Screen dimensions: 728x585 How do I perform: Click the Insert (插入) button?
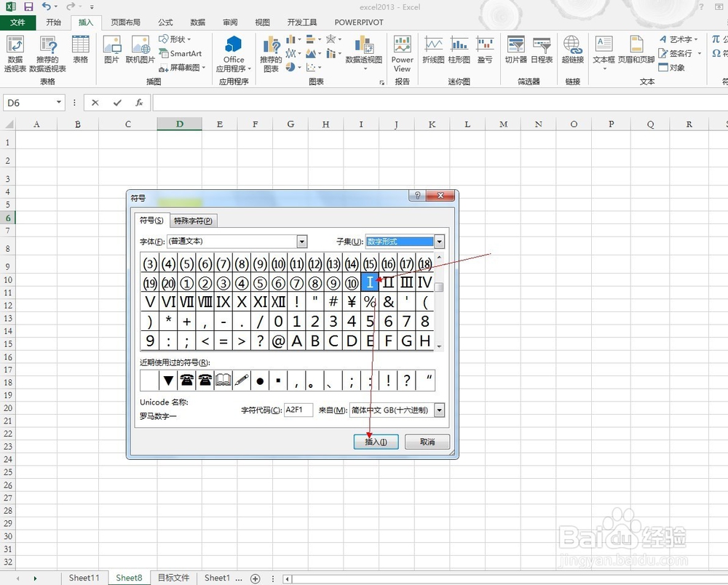tap(376, 442)
